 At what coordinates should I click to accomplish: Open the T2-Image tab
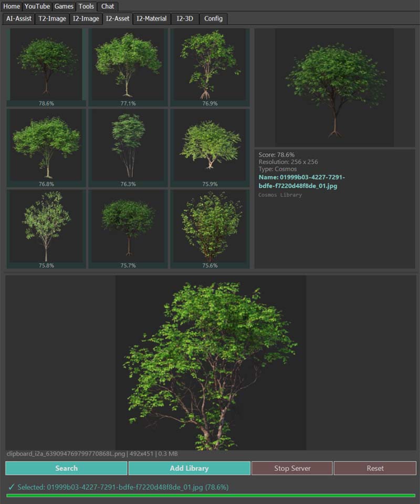coord(51,18)
